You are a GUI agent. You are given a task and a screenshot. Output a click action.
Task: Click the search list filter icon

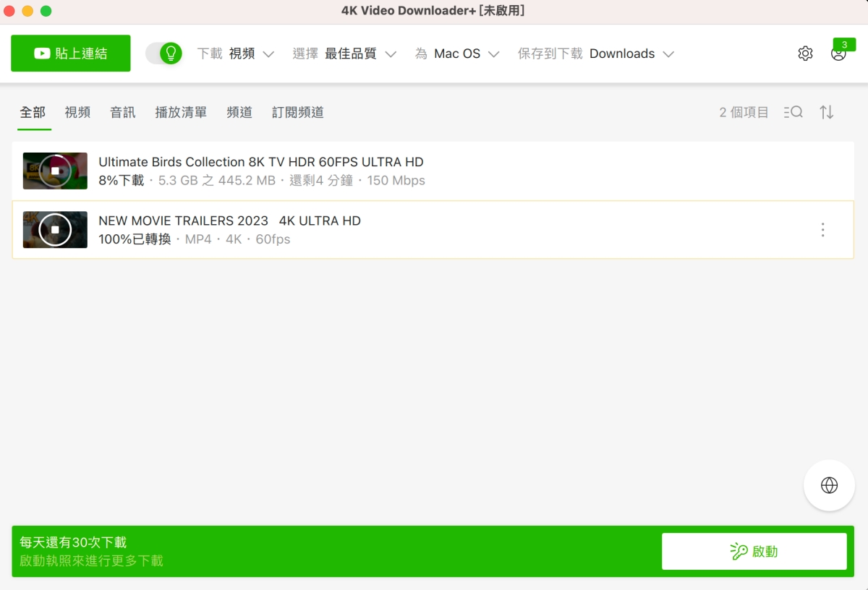pos(793,112)
